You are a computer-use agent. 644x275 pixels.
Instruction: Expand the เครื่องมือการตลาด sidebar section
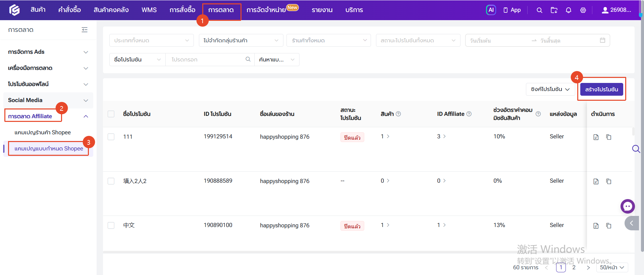tap(48, 68)
